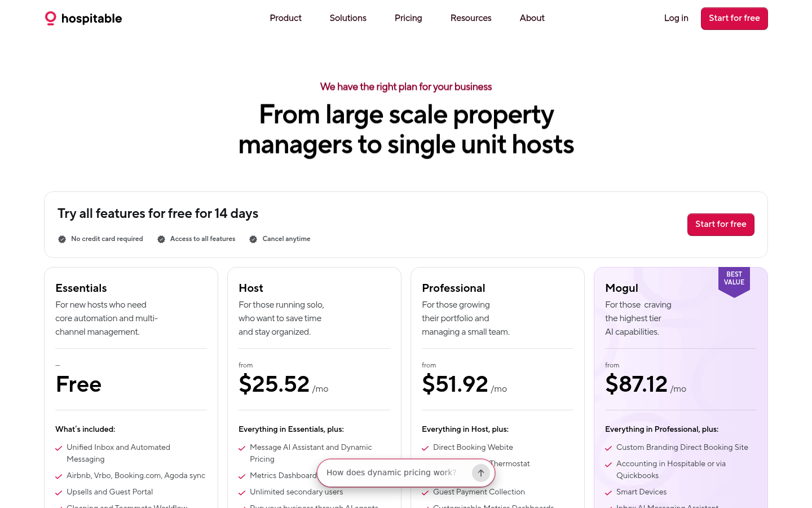Click Start for free in trial banner
Viewport: 812px width, 508px height.
coord(721,225)
